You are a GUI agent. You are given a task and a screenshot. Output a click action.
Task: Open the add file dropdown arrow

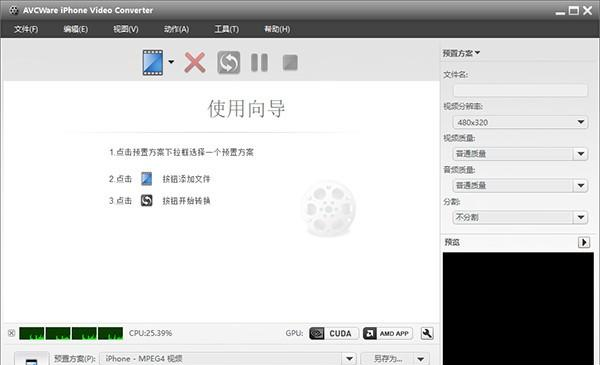click(x=171, y=62)
